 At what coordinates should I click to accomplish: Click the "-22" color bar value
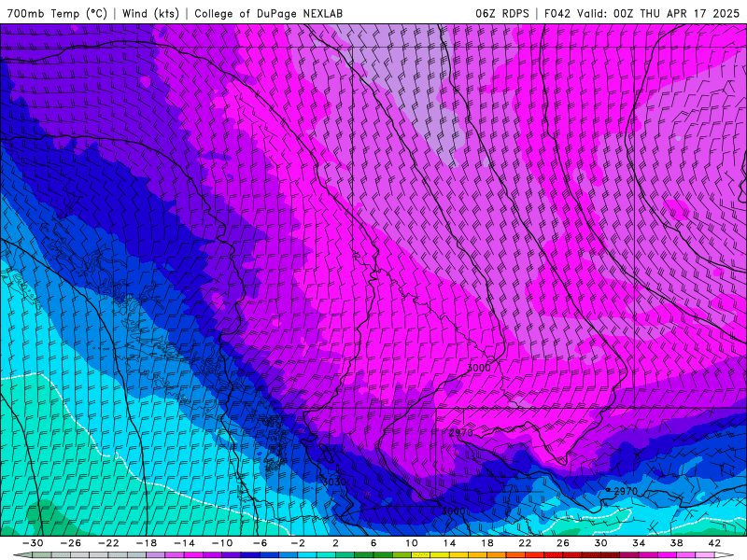[108, 543]
